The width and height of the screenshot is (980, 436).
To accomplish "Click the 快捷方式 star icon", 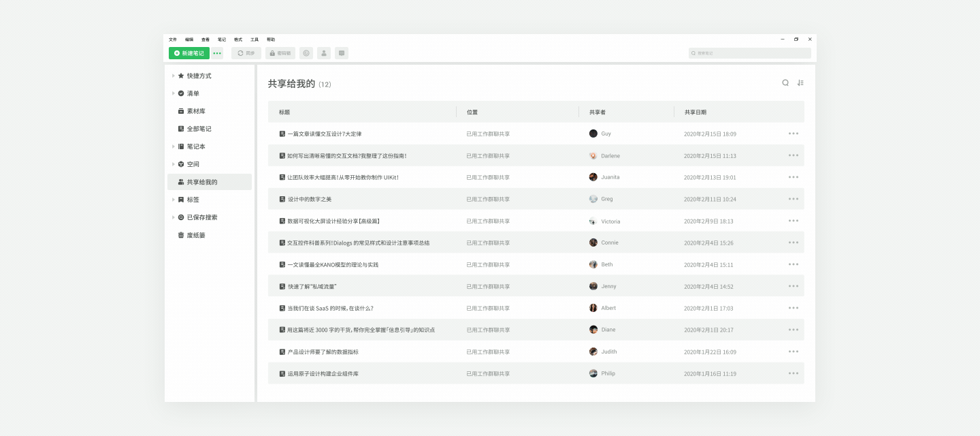I will pyautogui.click(x=181, y=76).
